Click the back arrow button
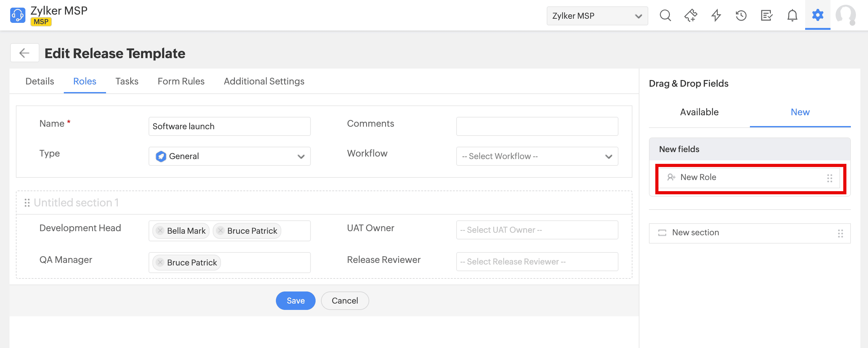The width and height of the screenshot is (868, 348). [x=24, y=53]
